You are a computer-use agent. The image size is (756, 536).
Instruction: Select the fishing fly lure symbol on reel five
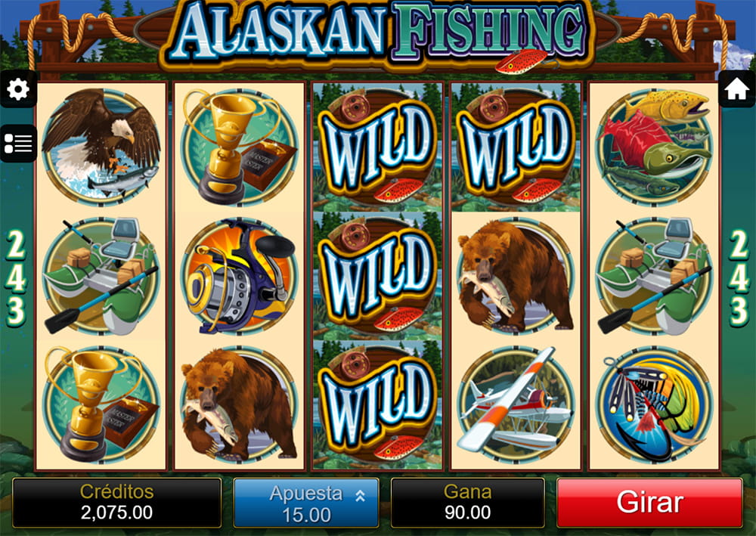(654, 405)
